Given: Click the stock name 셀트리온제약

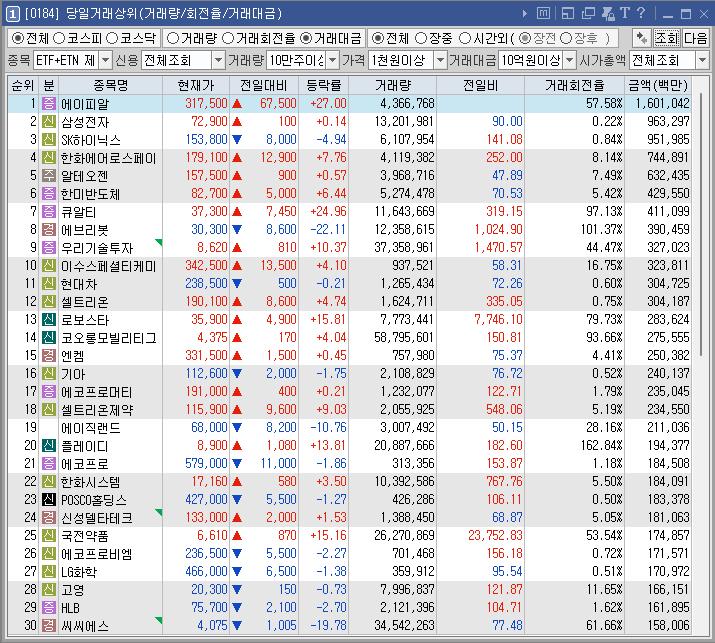Looking at the screenshot, I should [x=97, y=410].
